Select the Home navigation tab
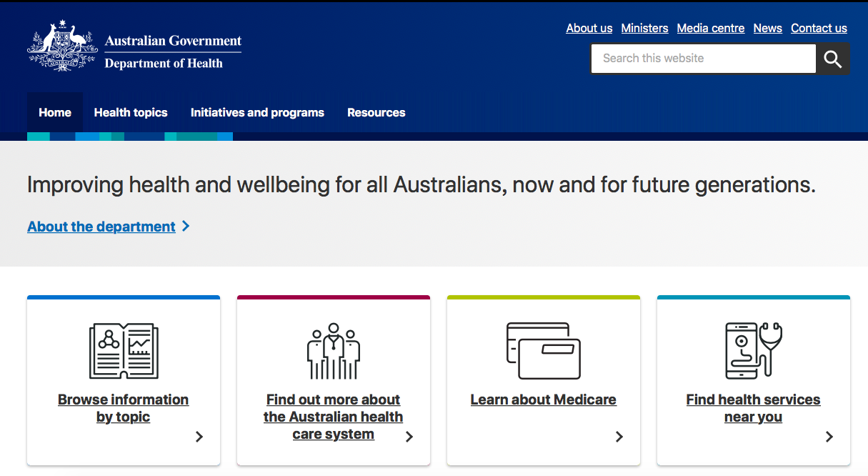Image resolution: width=868 pixels, height=476 pixels. coord(55,112)
